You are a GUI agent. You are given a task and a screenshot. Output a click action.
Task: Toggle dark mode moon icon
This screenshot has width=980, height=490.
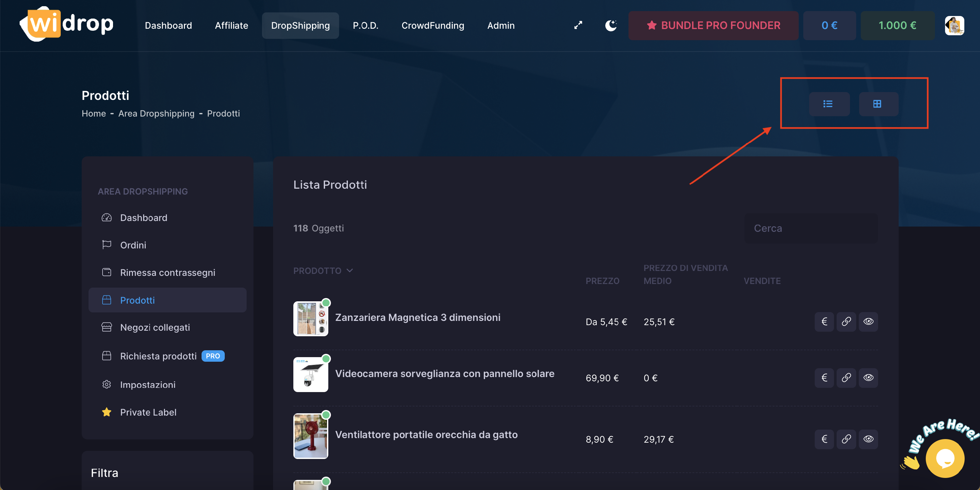611,25
